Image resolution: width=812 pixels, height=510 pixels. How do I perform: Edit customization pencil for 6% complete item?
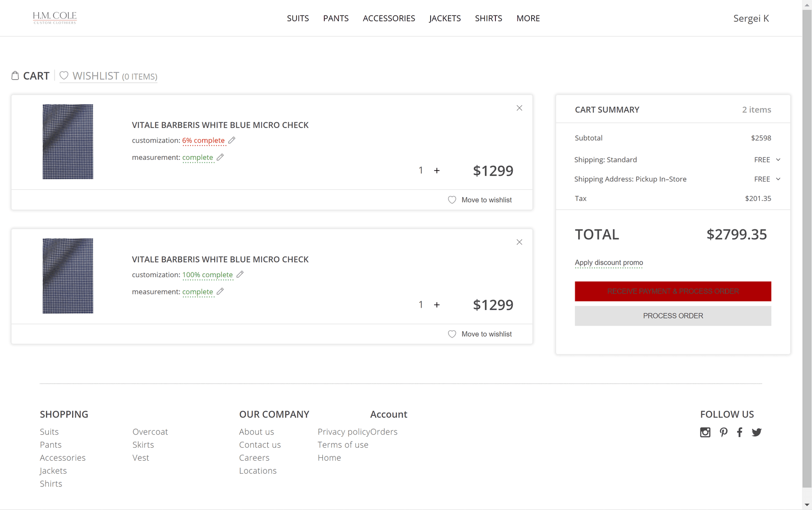pos(232,140)
